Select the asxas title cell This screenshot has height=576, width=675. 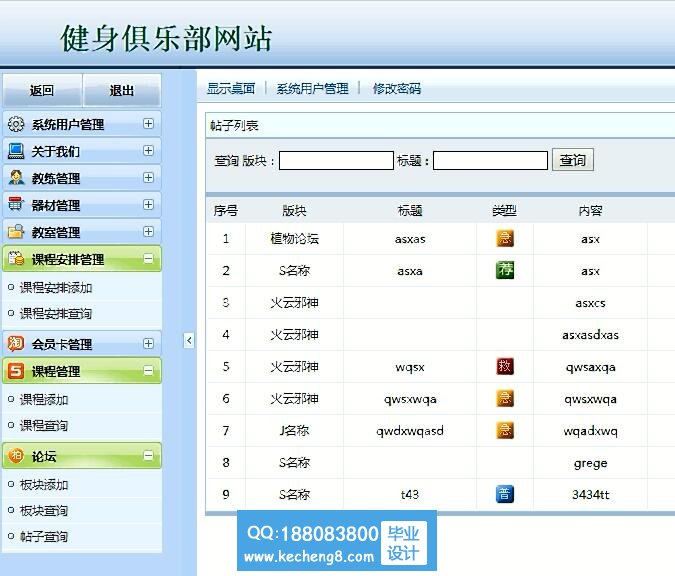click(410, 239)
